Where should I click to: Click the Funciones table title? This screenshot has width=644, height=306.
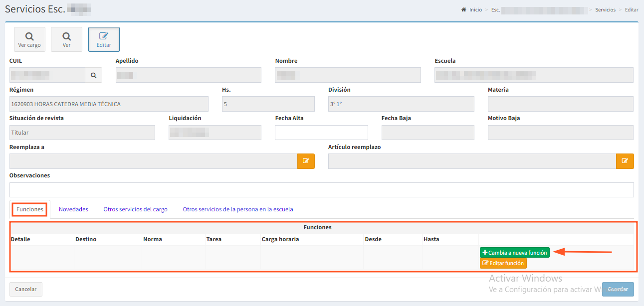(x=317, y=227)
